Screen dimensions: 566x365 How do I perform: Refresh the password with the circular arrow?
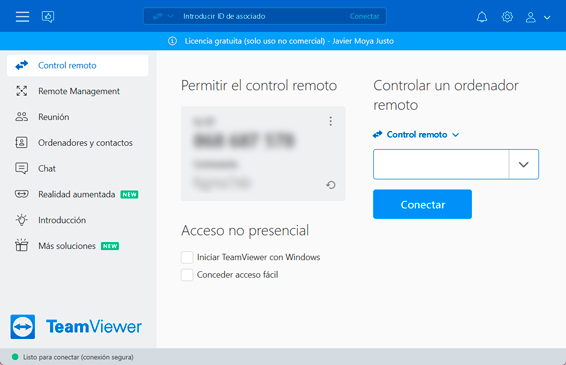[331, 185]
